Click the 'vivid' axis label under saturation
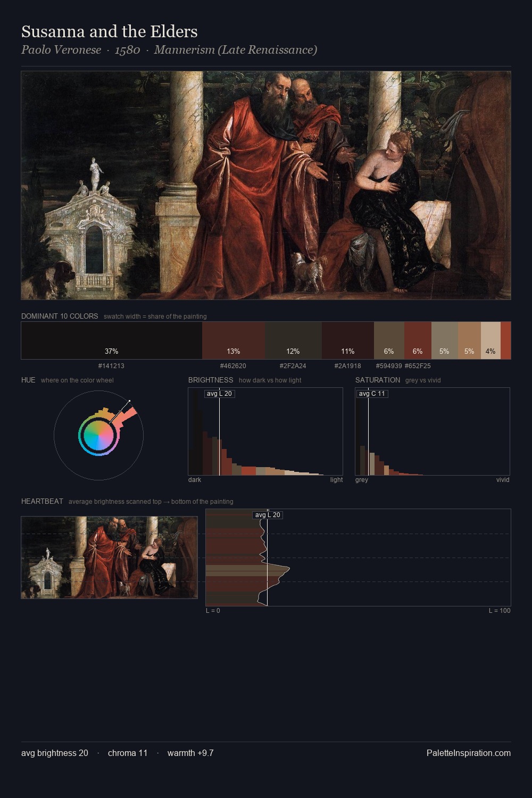 503,480
